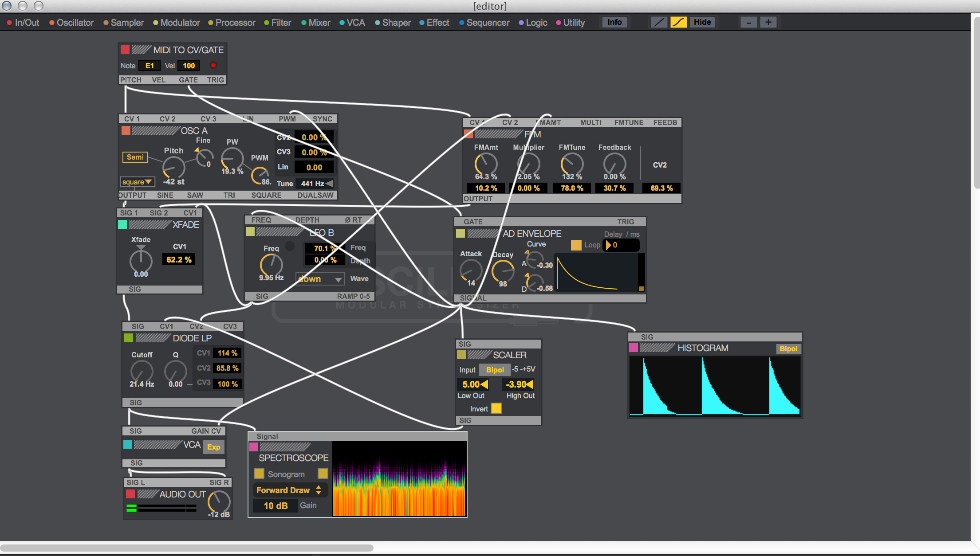Click the zoom out minus button
The height and width of the screenshot is (556, 980).
pos(749,22)
